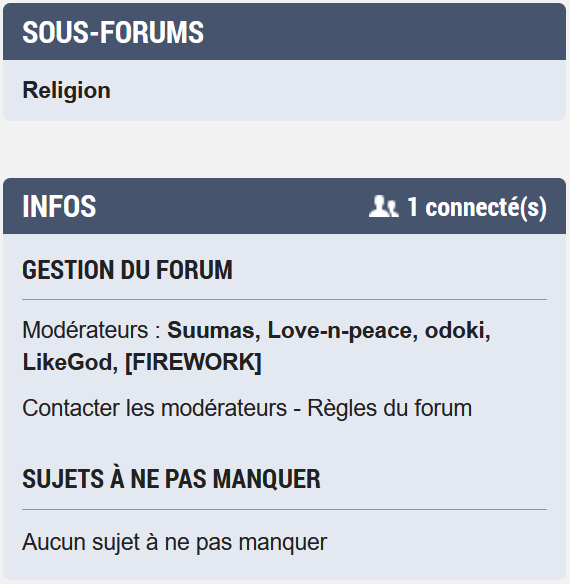Image resolution: width=570 pixels, height=584 pixels.
Task: Select the GESTION DU FORUM heading
Action: point(127,270)
